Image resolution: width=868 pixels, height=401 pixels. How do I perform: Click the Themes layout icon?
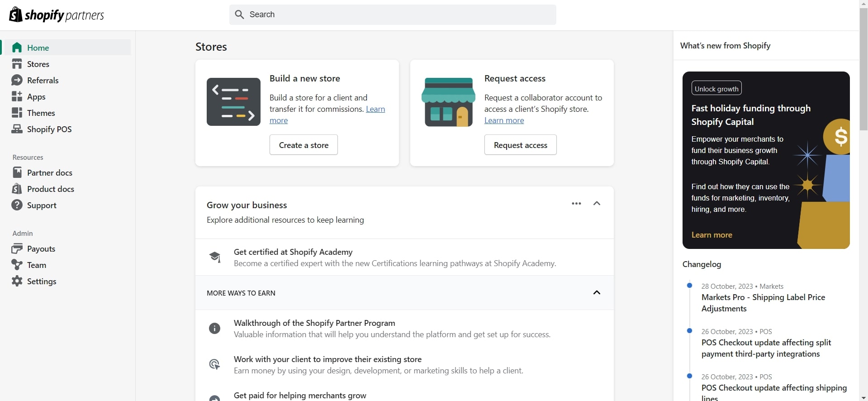[17, 113]
